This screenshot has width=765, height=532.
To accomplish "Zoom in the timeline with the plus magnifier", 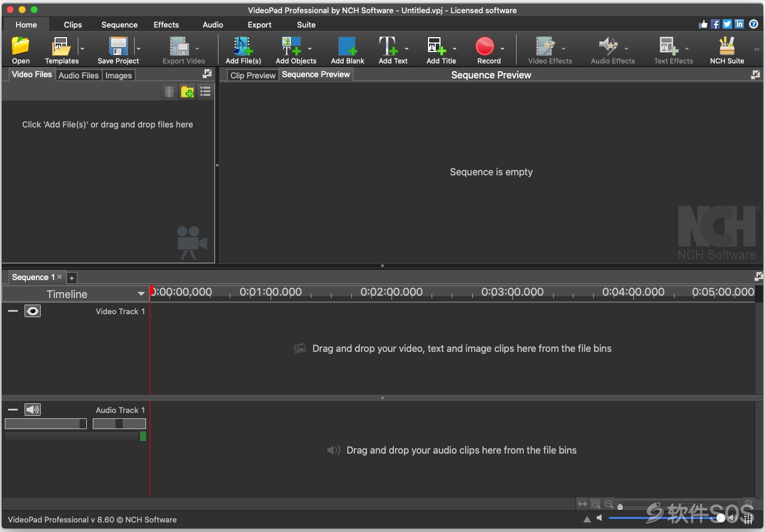I will (x=748, y=504).
